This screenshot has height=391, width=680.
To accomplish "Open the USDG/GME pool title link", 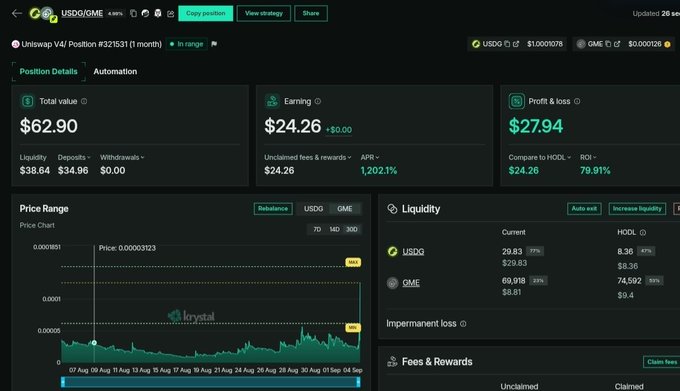I will tap(82, 13).
